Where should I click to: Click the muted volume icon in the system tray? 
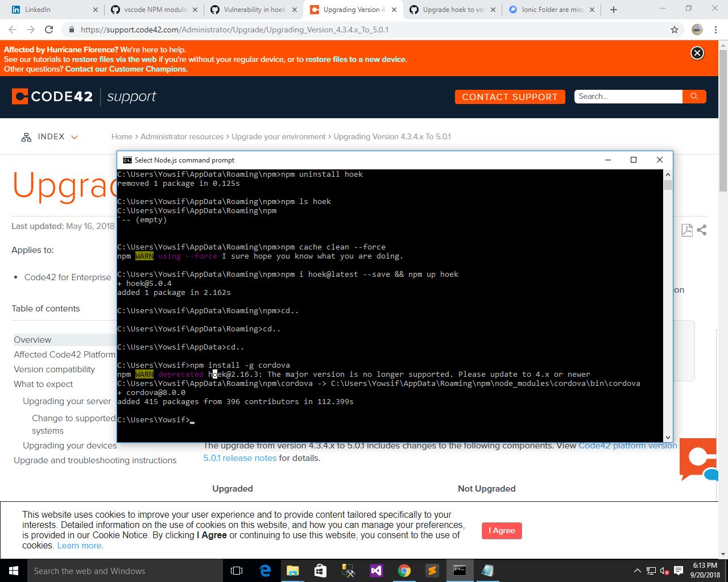click(x=663, y=570)
